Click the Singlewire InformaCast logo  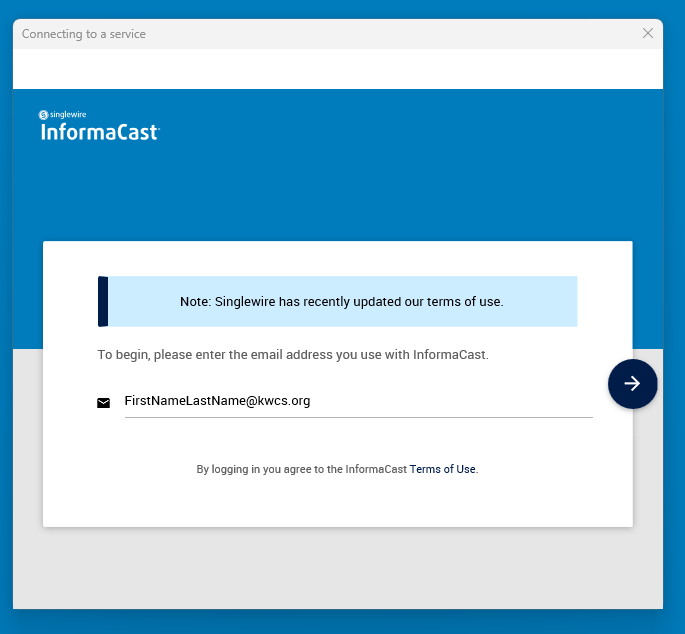pyautogui.click(x=100, y=125)
